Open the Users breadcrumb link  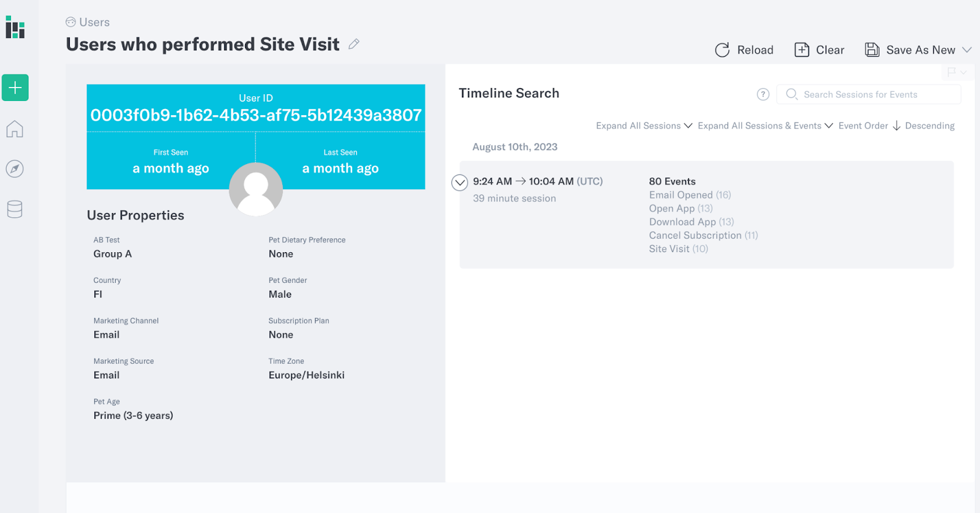(94, 22)
